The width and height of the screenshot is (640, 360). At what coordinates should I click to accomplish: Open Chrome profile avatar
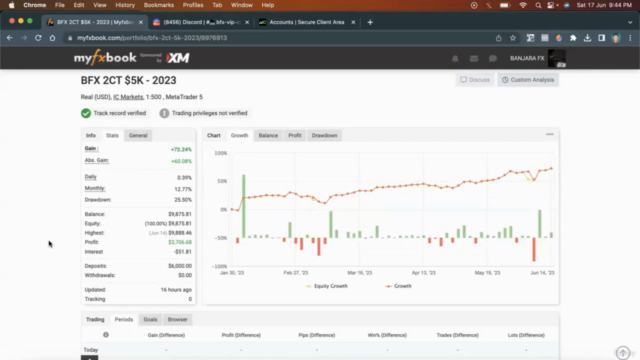616,38
